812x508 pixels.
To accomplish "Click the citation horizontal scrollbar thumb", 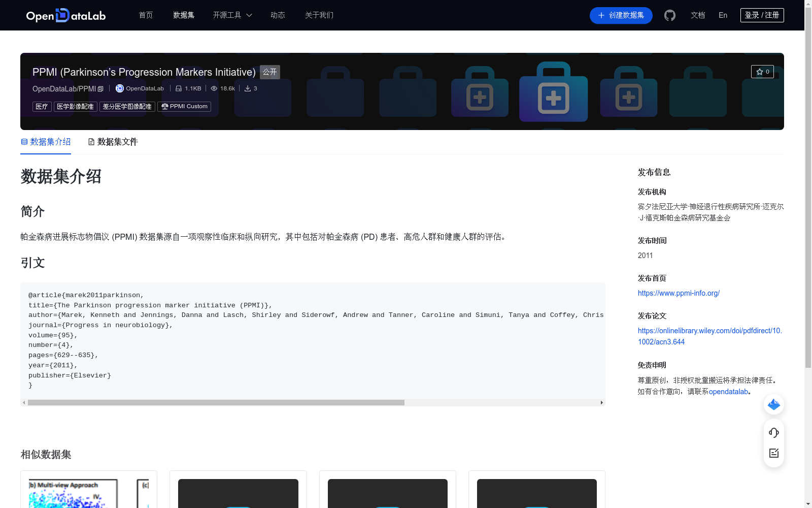I will point(216,402).
